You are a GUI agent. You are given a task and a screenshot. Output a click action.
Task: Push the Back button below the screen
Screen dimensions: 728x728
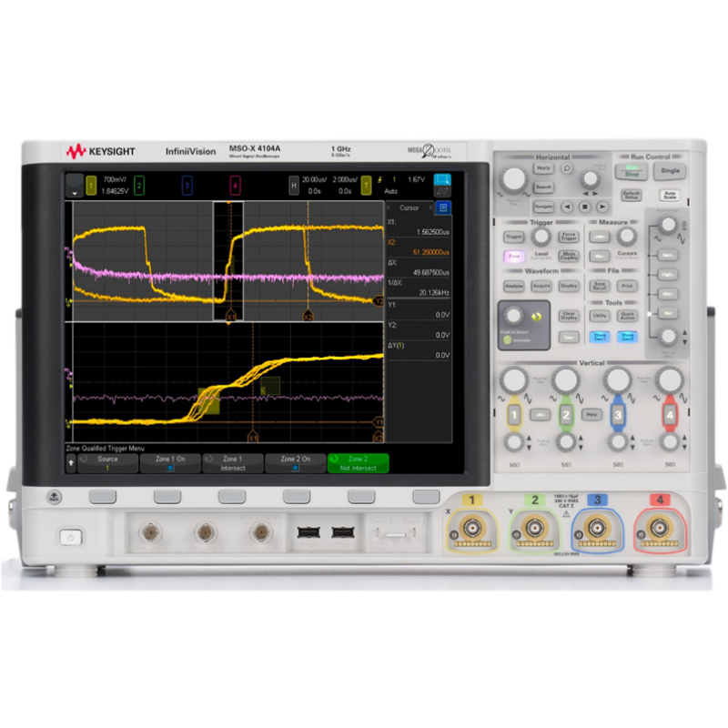click(54, 497)
